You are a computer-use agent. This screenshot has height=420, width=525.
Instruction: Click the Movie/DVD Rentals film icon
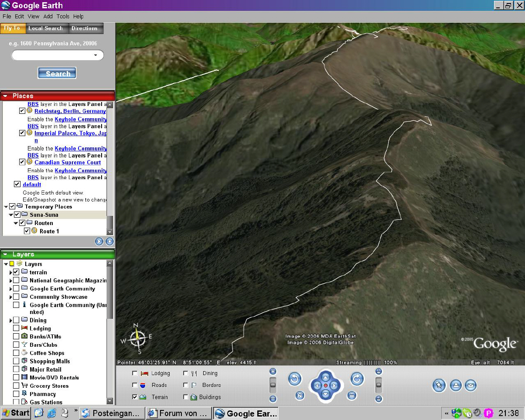pos(24,377)
